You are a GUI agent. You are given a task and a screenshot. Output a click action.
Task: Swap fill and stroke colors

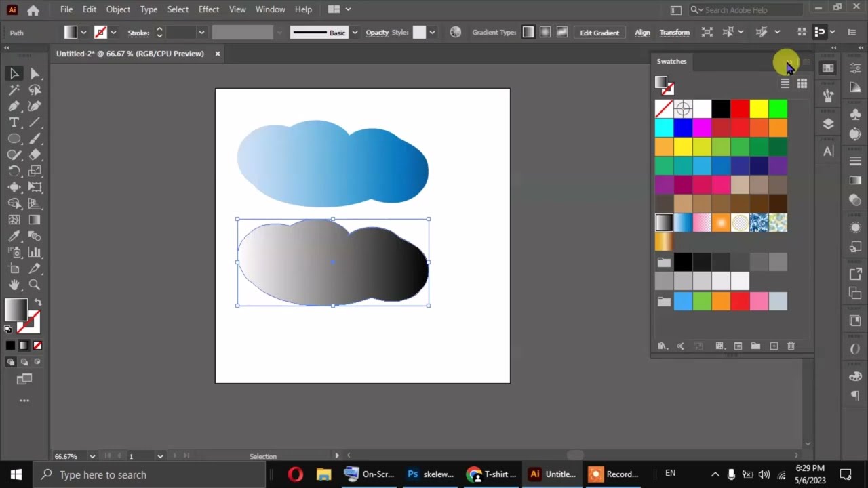38,302
